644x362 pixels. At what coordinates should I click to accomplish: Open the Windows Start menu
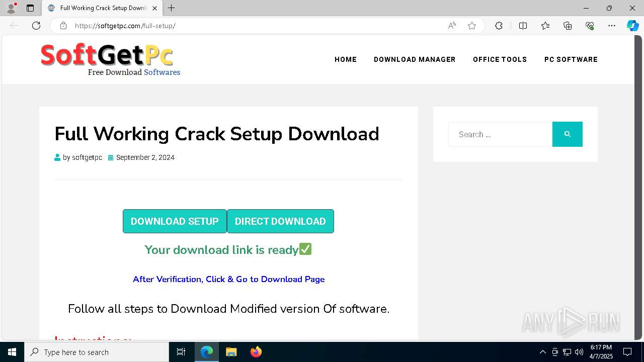(x=12, y=352)
